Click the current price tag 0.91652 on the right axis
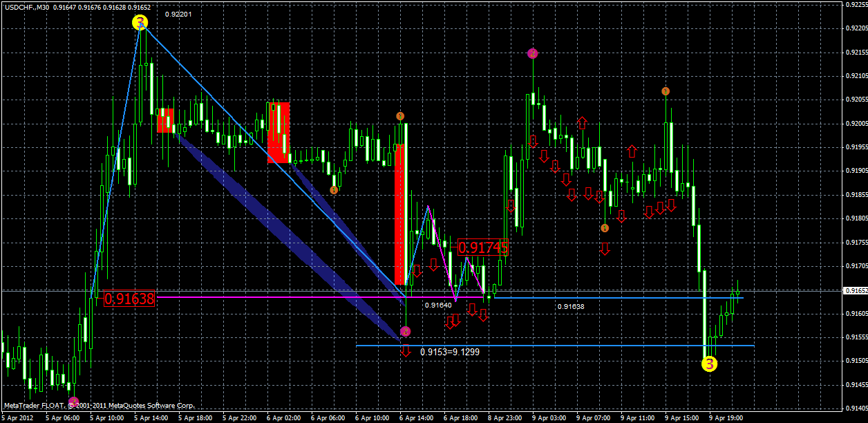The height and width of the screenshot is (423, 868). point(855,292)
